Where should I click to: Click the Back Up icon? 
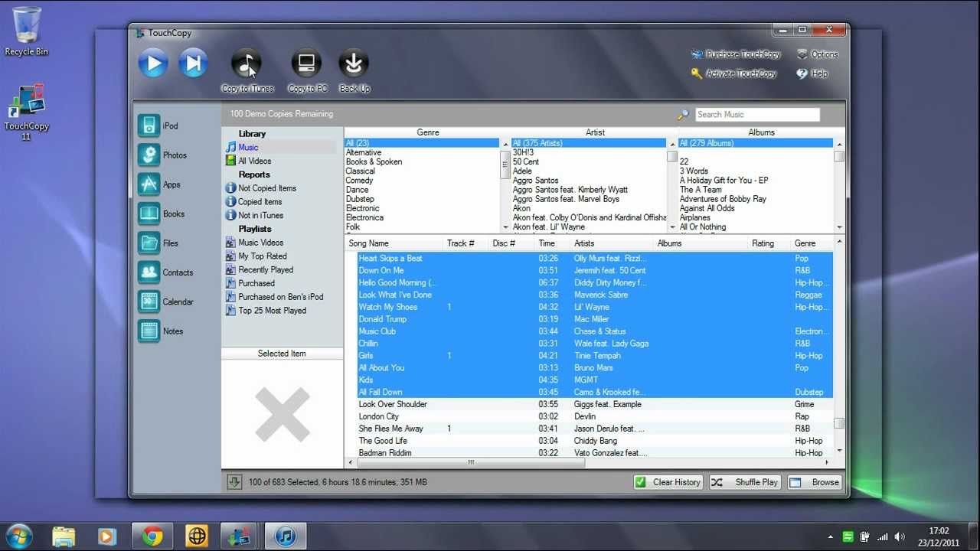click(x=354, y=63)
